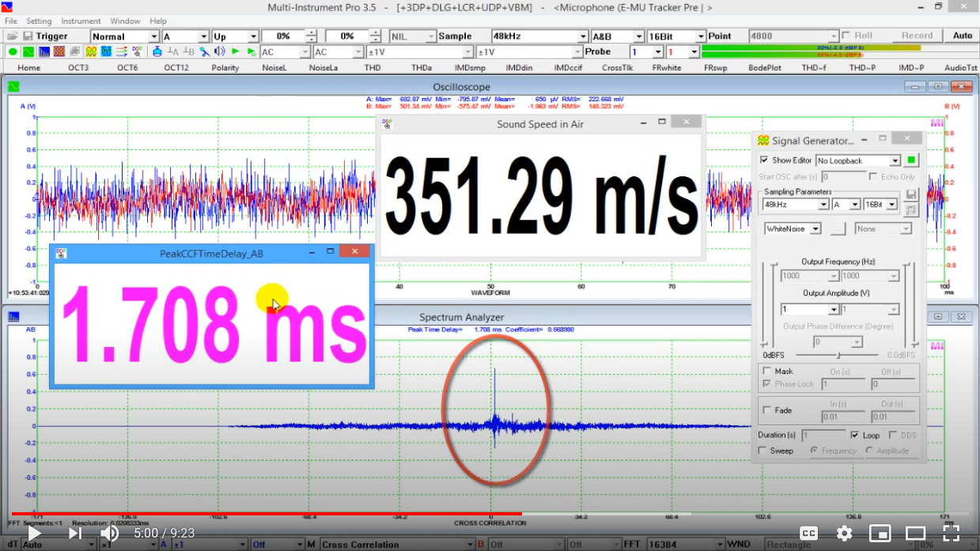Click the channel A zeroing icon

coord(173,51)
